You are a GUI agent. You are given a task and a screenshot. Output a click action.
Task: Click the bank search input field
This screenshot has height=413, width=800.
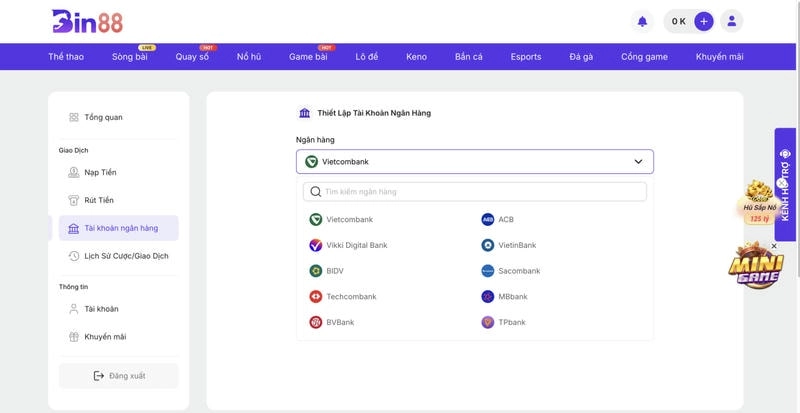point(476,191)
